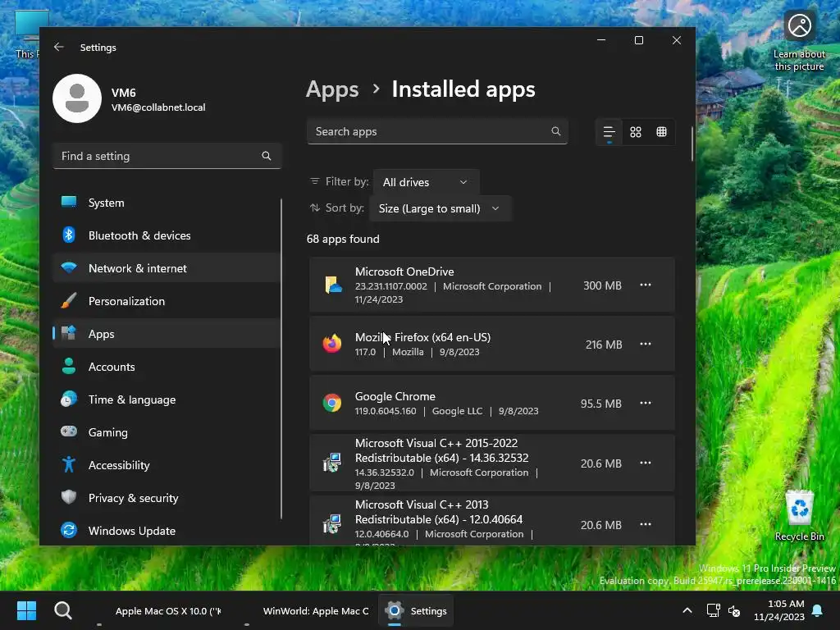
Task: Open the Recycle Bin on desktop
Action: click(x=799, y=516)
